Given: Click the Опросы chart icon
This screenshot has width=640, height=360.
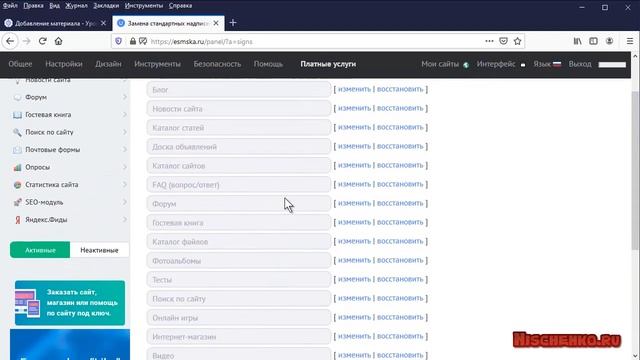Looking at the screenshot, I should pyautogui.click(x=17, y=167).
